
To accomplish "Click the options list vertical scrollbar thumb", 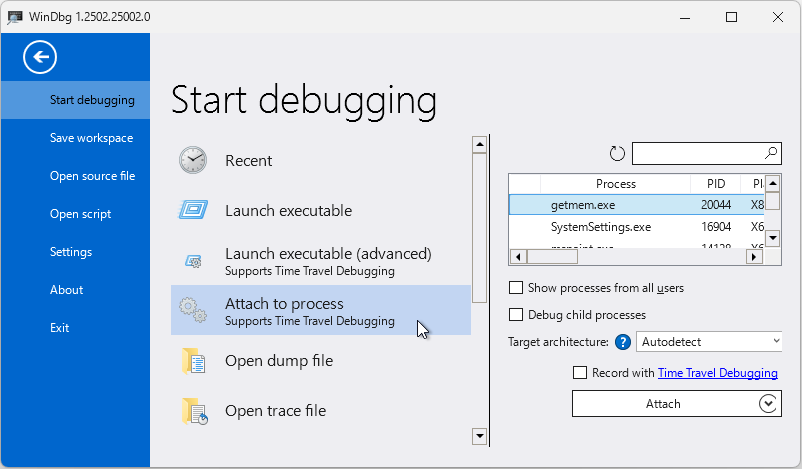I will click(x=479, y=228).
